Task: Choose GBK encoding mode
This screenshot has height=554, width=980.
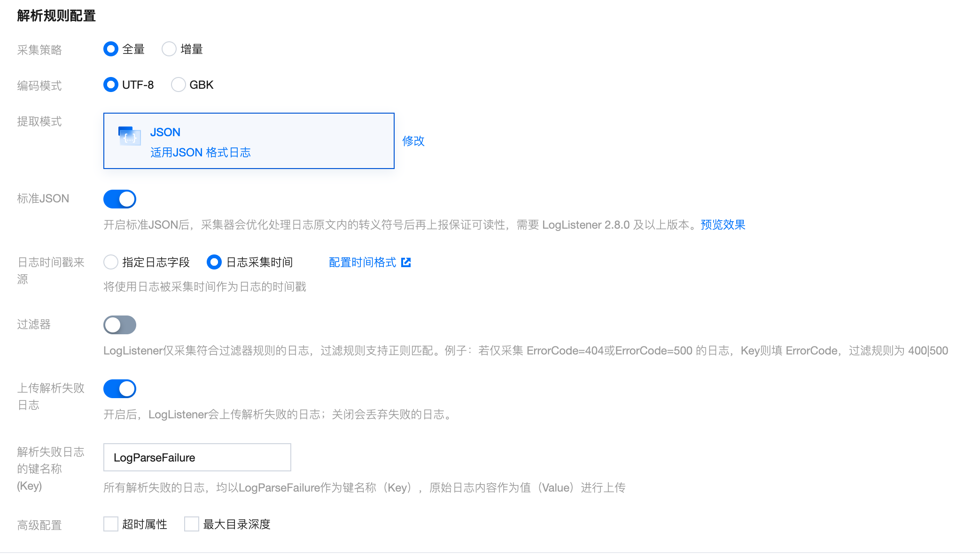Action: coord(178,85)
